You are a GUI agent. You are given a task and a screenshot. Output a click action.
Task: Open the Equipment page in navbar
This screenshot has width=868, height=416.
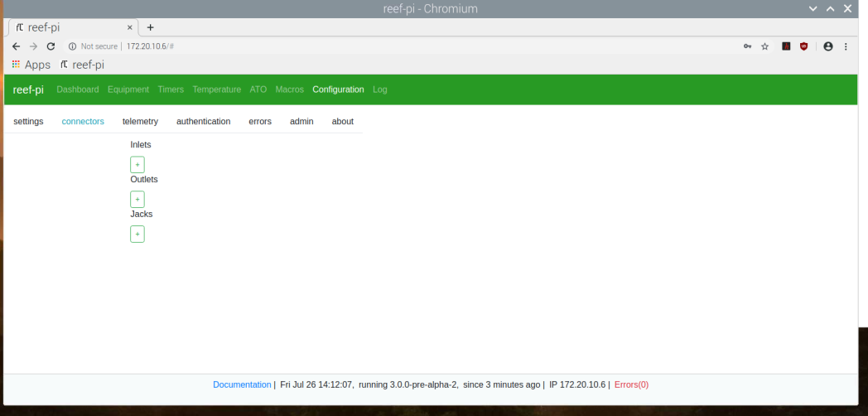128,89
